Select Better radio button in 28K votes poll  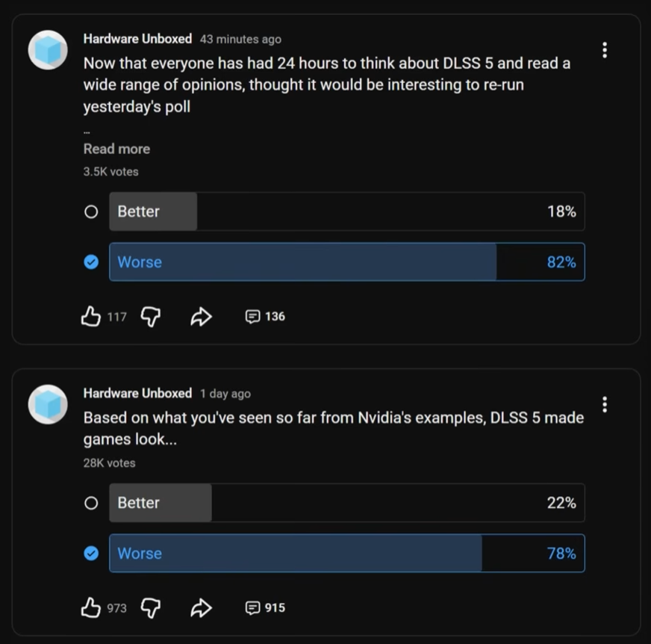coord(91,503)
